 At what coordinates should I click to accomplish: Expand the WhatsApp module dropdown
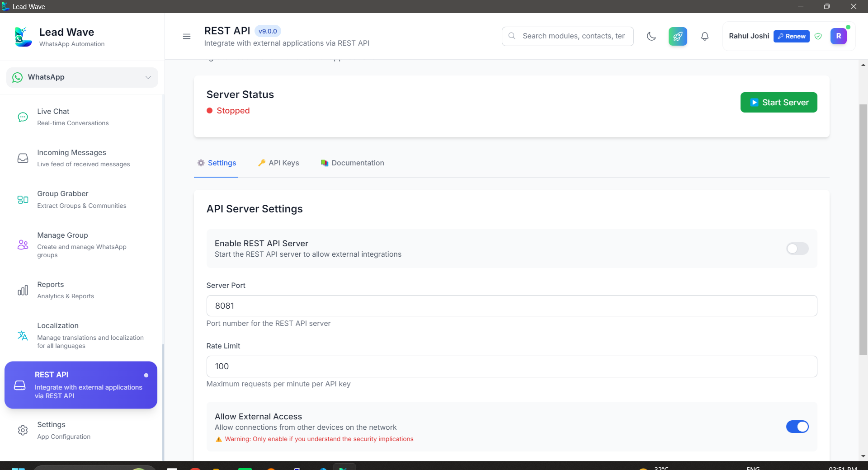coord(82,77)
